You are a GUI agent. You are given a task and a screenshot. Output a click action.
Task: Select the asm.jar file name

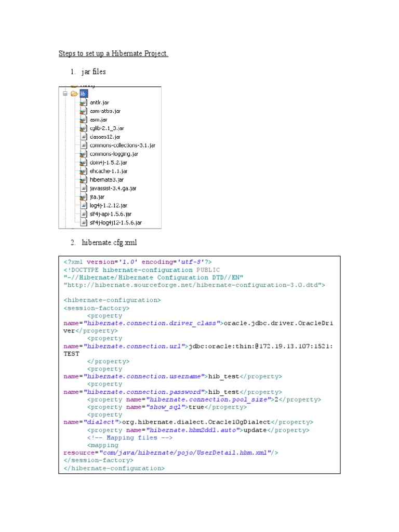pos(98,120)
